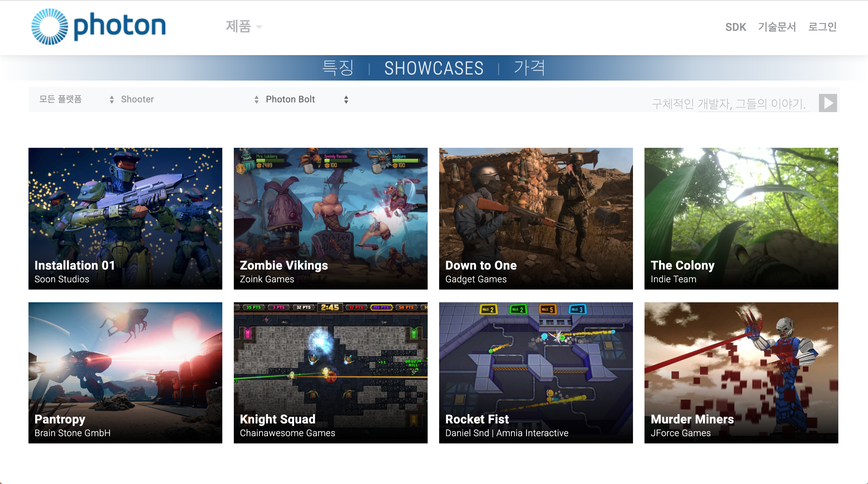Open the Knight Squad showcase tile
The height and width of the screenshot is (484, 868).
coord(330,373)
